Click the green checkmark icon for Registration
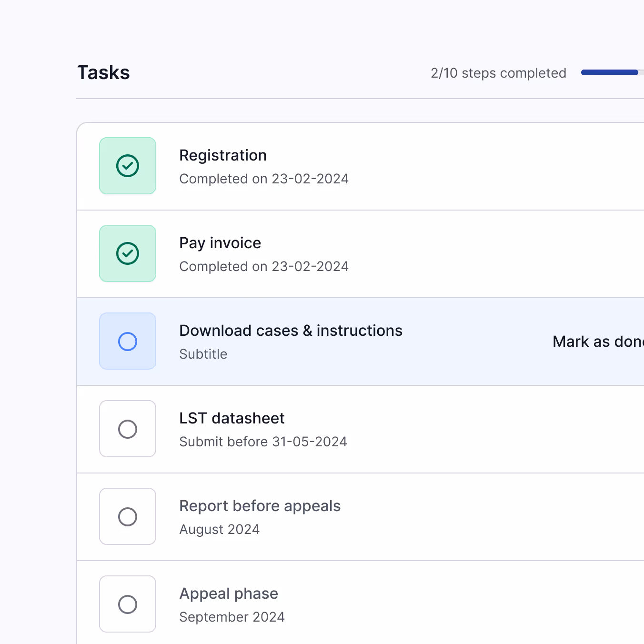The height and width of the screenshot is (644, 644). click(128, 166)
